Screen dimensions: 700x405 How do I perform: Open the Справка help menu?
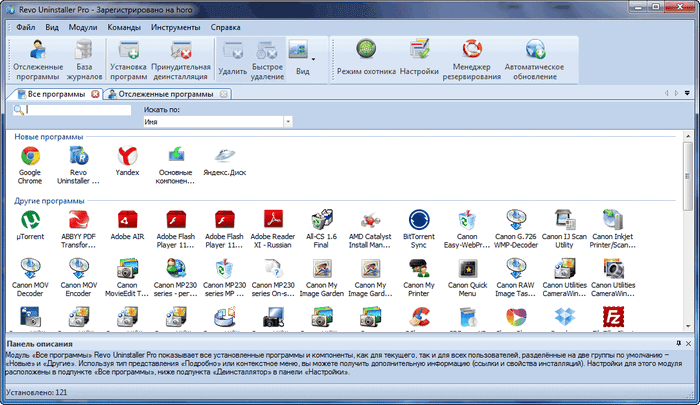pos(225,27)
